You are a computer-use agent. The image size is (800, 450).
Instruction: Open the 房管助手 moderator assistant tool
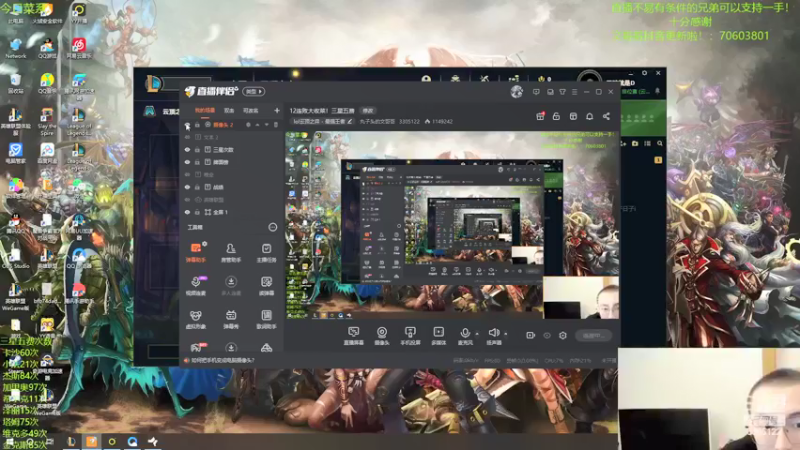pos(231,253)
